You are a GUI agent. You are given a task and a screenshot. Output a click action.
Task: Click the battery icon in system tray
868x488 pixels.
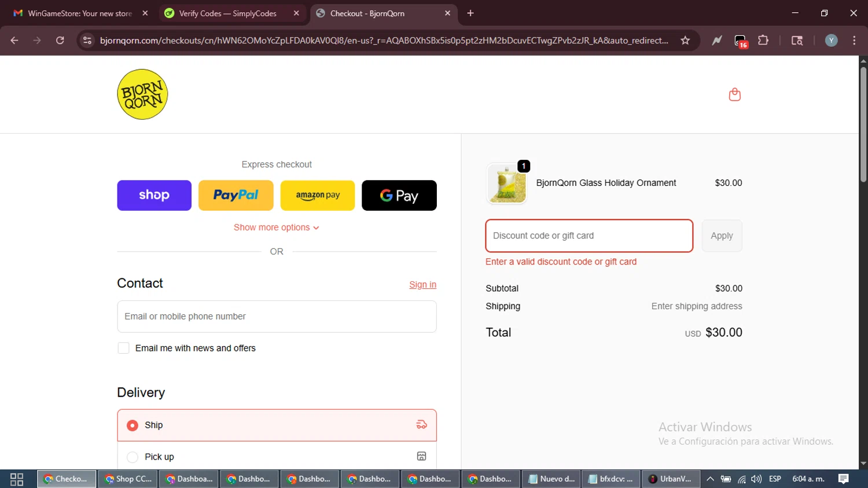(726, 479)
